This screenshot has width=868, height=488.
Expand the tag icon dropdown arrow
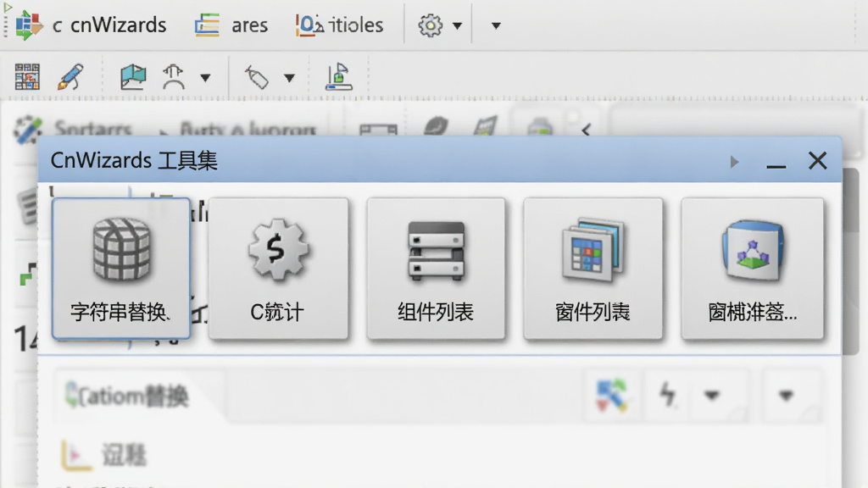tap(289, 78)
